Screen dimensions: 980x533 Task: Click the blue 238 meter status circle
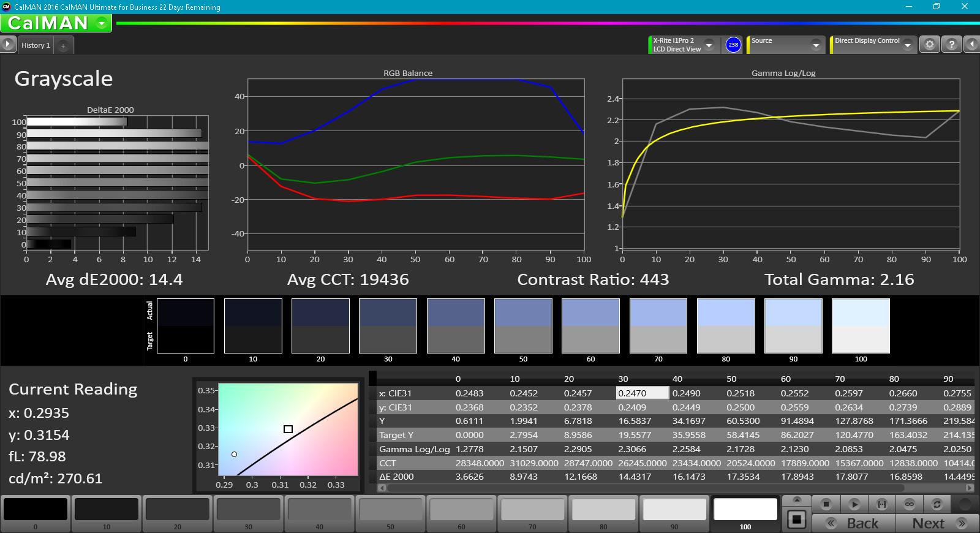pos(733,45)
